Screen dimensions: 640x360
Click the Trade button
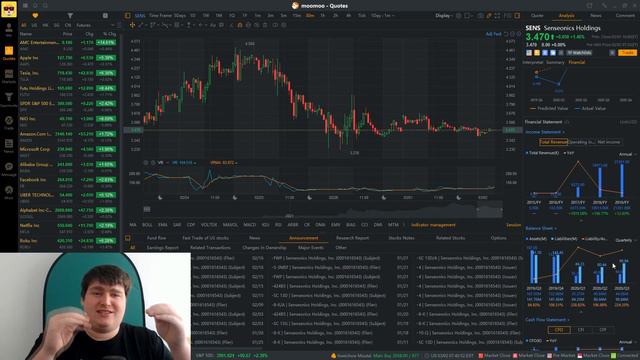point(627,53)
